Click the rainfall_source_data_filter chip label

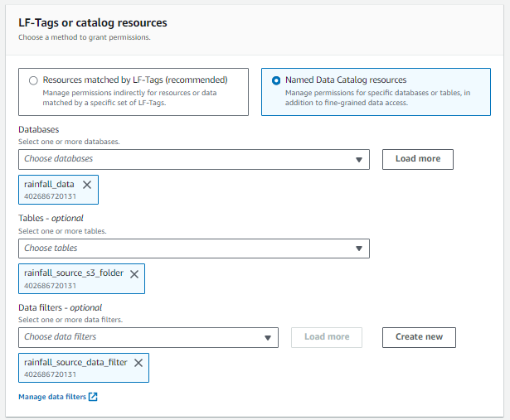[x=75, y=362]
